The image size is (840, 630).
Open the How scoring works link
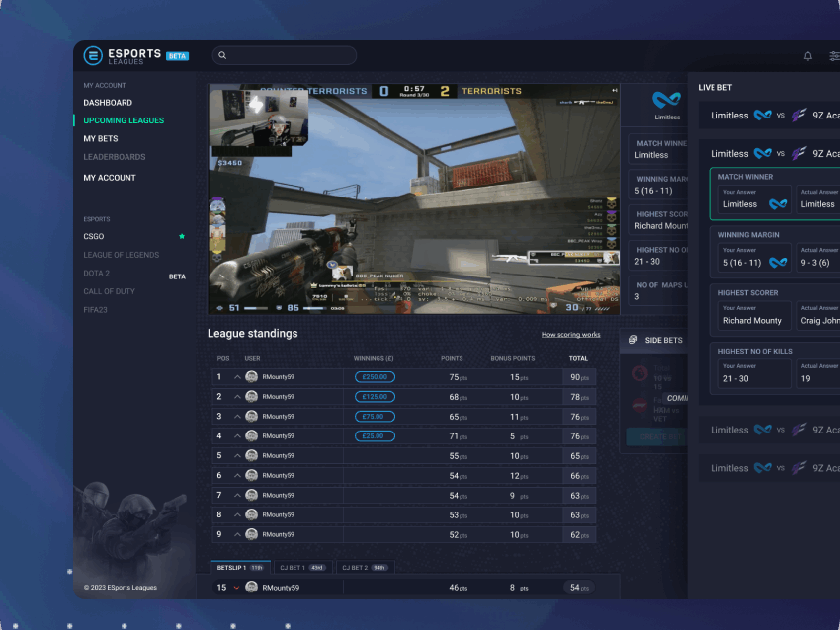point(570,335)
